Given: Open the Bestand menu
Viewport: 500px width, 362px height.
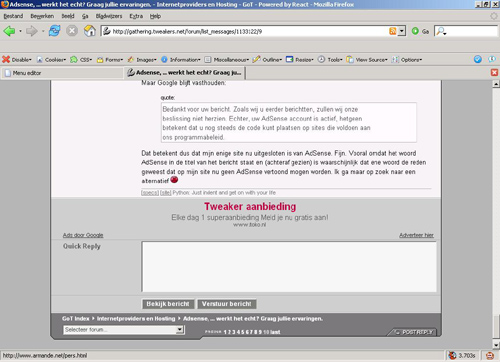Looking at the screenshot, I should pos(13,16).
